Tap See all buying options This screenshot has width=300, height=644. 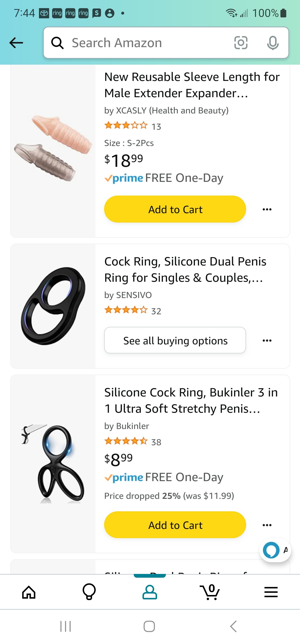tap(175, 341)
